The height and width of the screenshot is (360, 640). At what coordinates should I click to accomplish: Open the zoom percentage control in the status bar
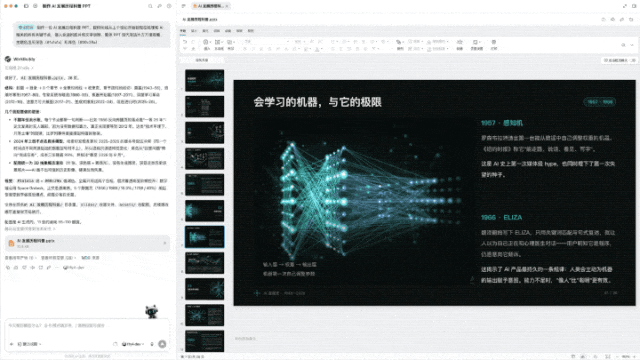tap(626, 357)
